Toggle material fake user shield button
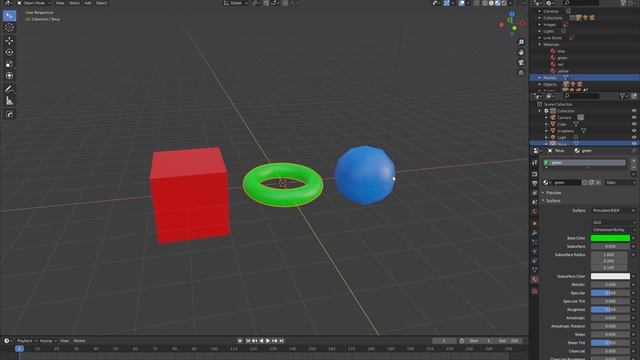The image size is (640, 360). (x=585, y=182)
